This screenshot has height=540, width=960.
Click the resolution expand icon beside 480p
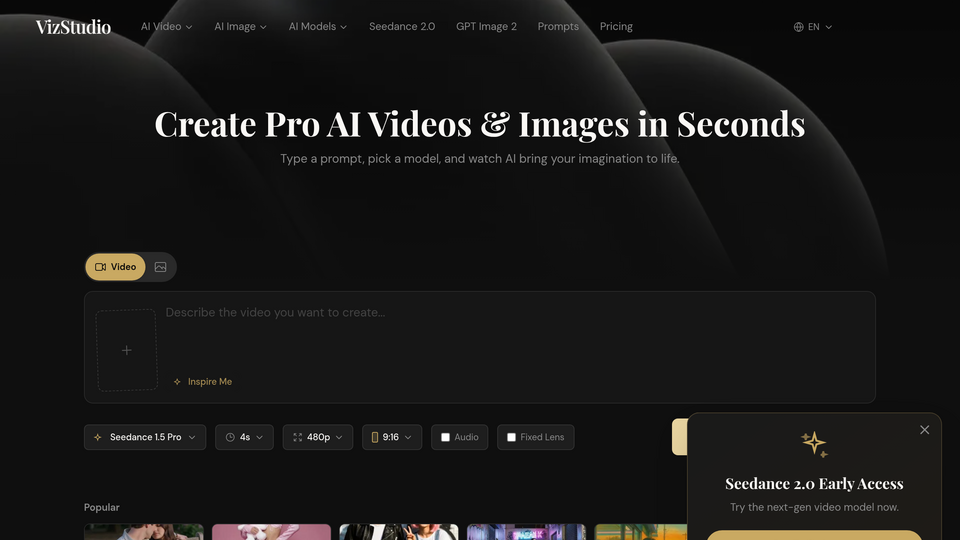(298, 437)
